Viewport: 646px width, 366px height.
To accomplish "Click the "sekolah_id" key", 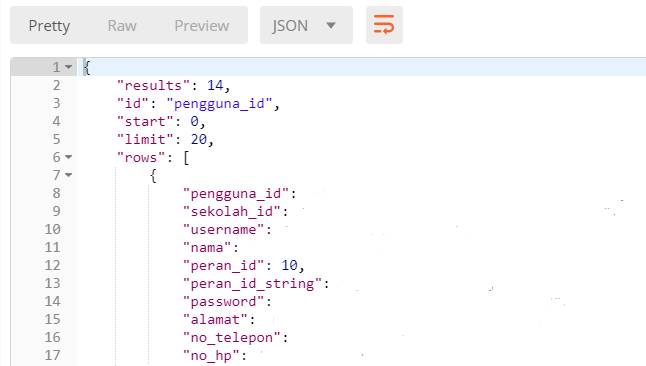I will tap(232, 211).
